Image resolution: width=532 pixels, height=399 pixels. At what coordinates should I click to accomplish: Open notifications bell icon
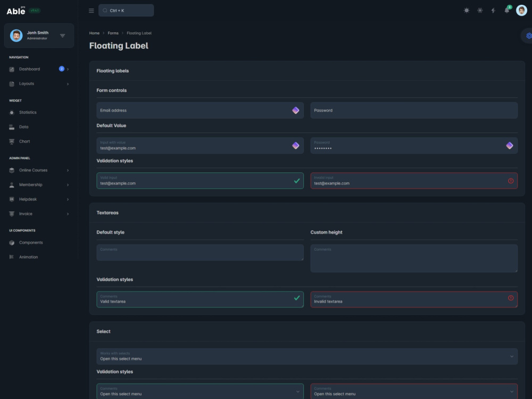(506, 11)
